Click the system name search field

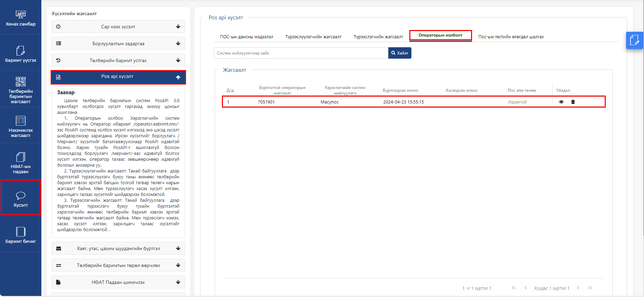pyautogui.click(x=301, y=53)
